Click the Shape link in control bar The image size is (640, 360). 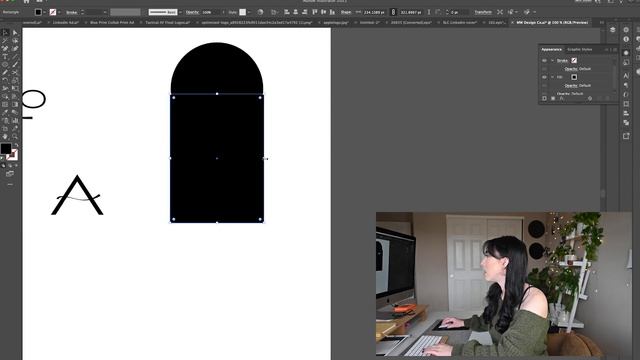(x=346, y=12)
